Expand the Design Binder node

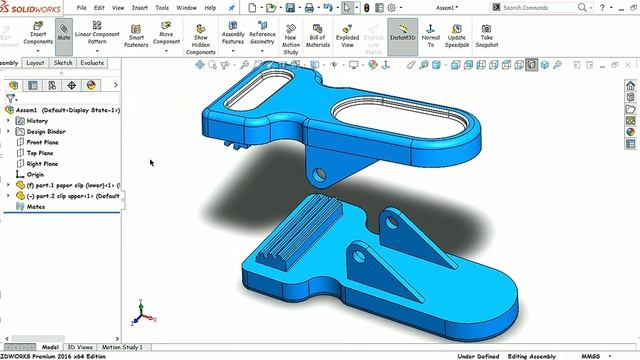click(8, 131)
